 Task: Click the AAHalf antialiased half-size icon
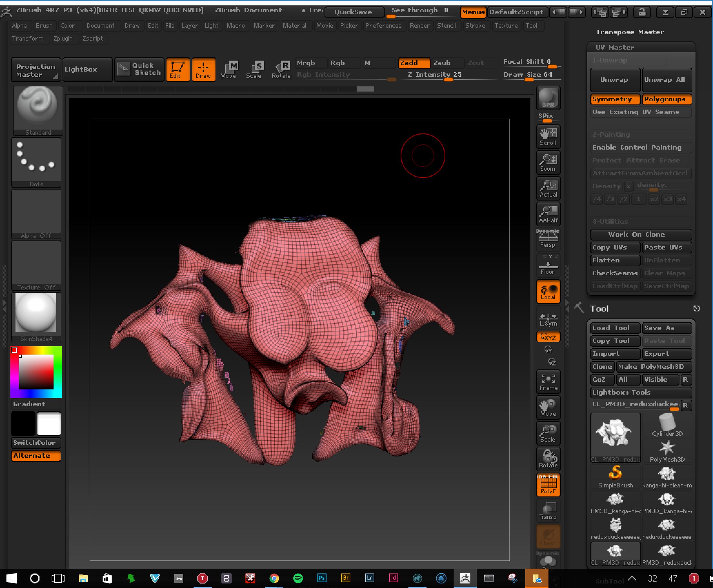point(548,214)
